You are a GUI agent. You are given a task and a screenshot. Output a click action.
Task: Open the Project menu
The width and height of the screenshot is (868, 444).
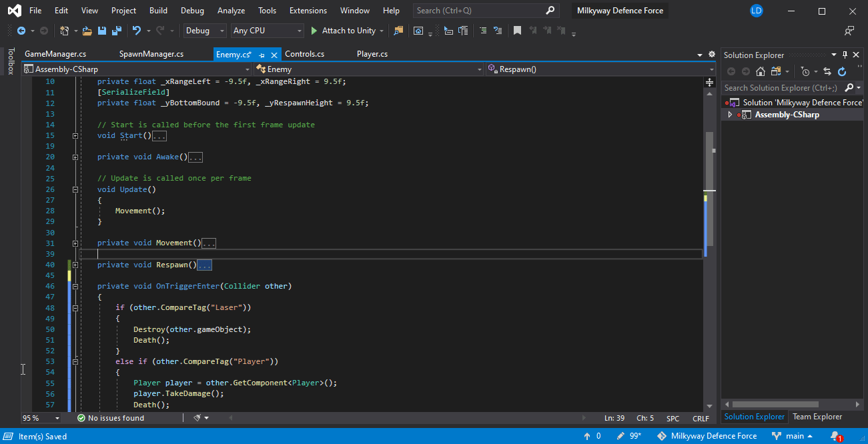pyautogui.click(x=124, y=11)
